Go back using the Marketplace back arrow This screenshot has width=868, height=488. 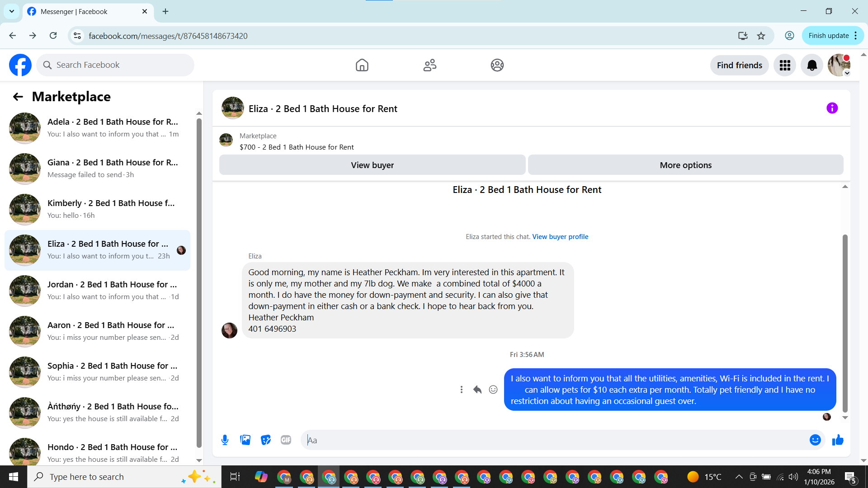(18, 97)
